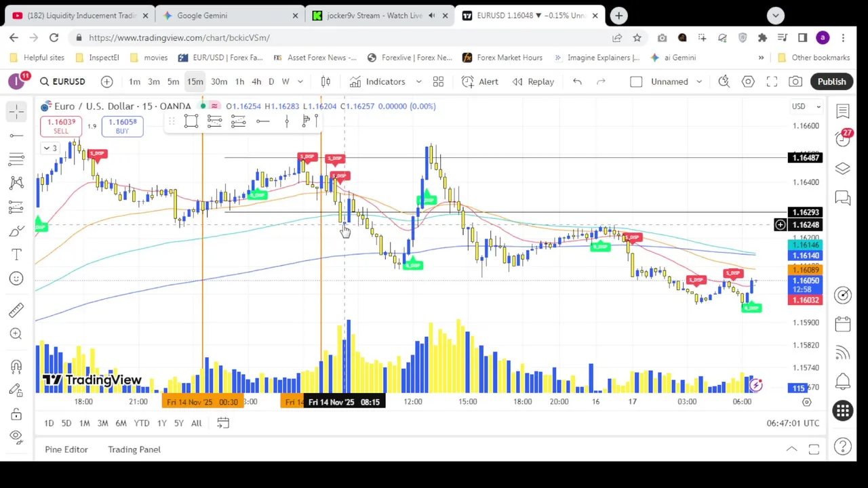The width and height of the screenshot is (868, 488).
Task: Open the EUR/USD Forex Factory bookmark
Action: 220,58
